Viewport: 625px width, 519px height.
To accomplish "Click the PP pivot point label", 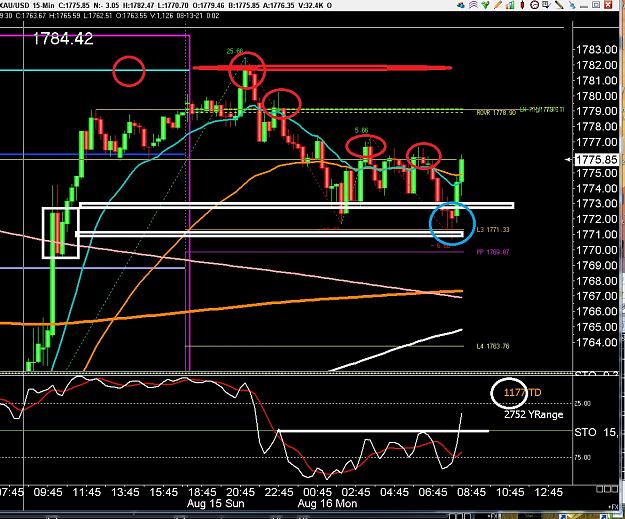I will pyautogui.click(x=493, y=252).
